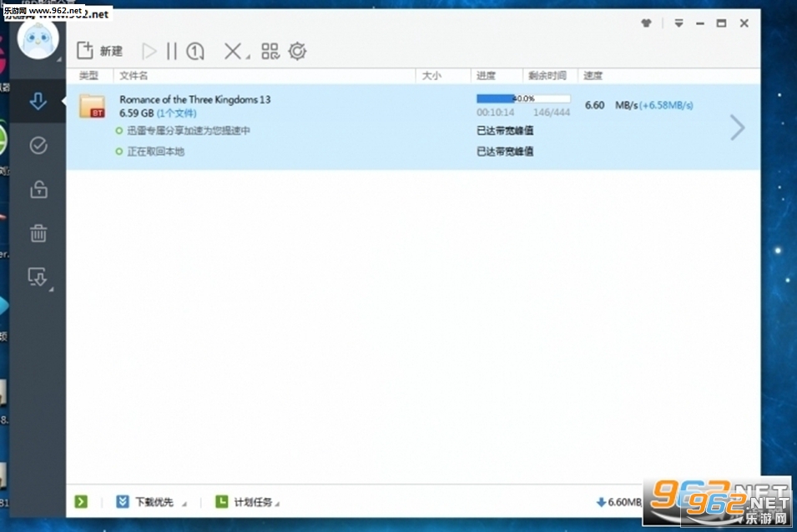
Task: Open the trash bin in sidebar
Action: [x=38, y=233]
